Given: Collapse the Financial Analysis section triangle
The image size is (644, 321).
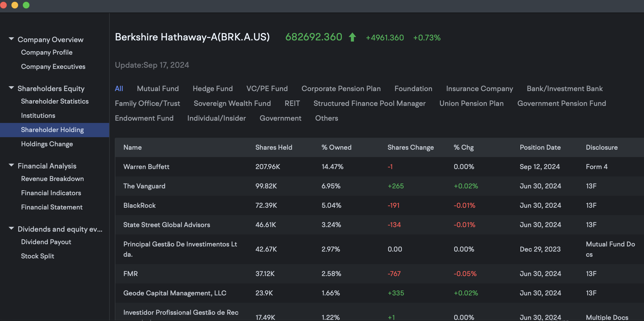Looking at the screenshot, I should 11,165.
